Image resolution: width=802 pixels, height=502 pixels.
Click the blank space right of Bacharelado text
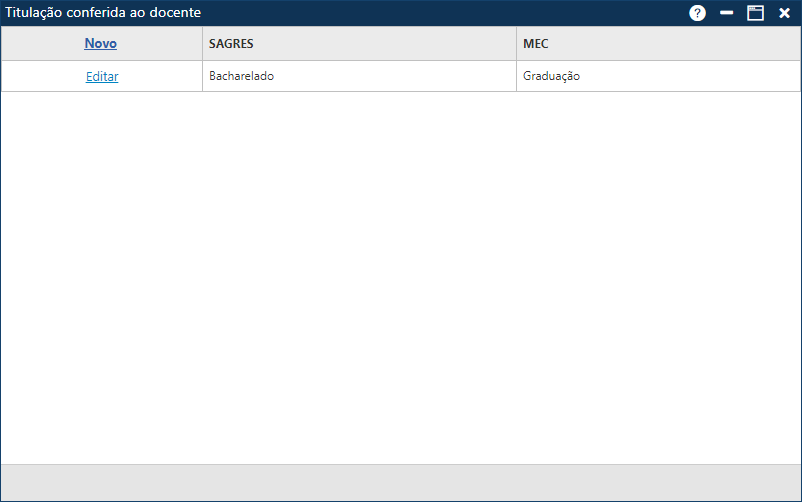coord(400,76)
